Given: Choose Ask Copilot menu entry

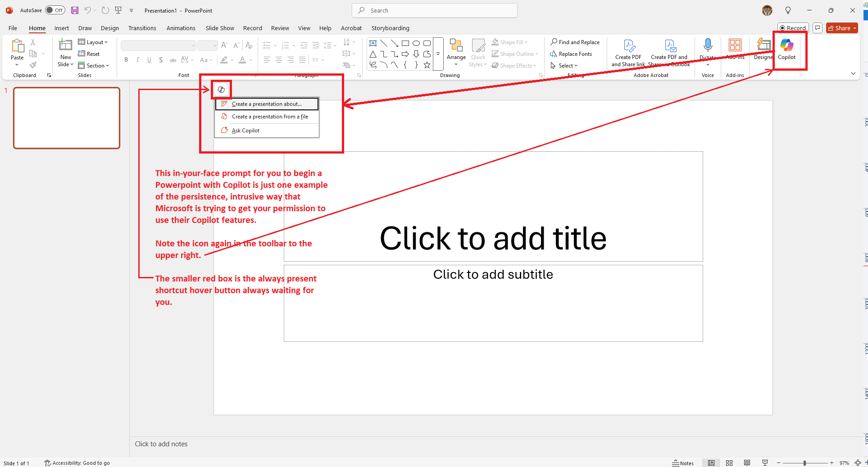Looking at the screenshot, I should [x=267, y=131].
